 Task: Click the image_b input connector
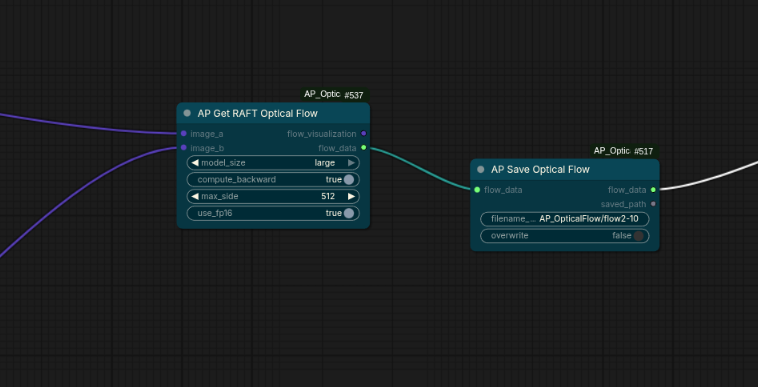point(184,148)
